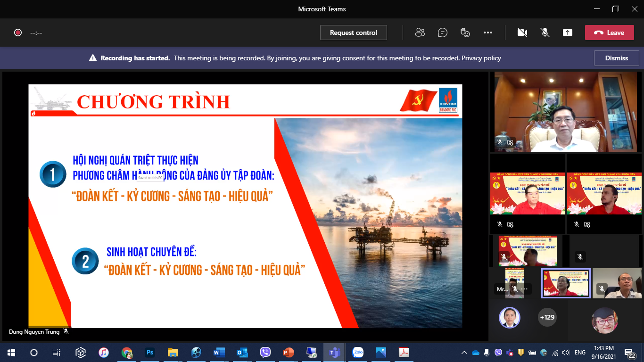644x362 pixels.
Task: Open the Windows notification center
Action: (630, 353)
